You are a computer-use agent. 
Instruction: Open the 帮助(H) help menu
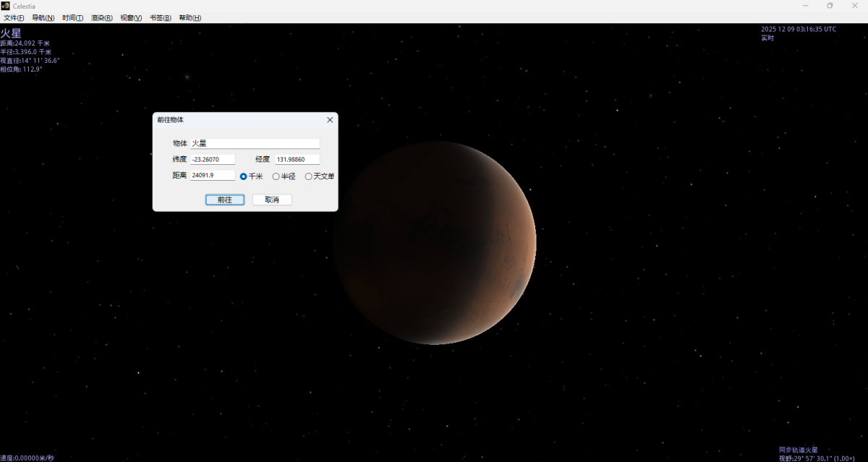190,18
